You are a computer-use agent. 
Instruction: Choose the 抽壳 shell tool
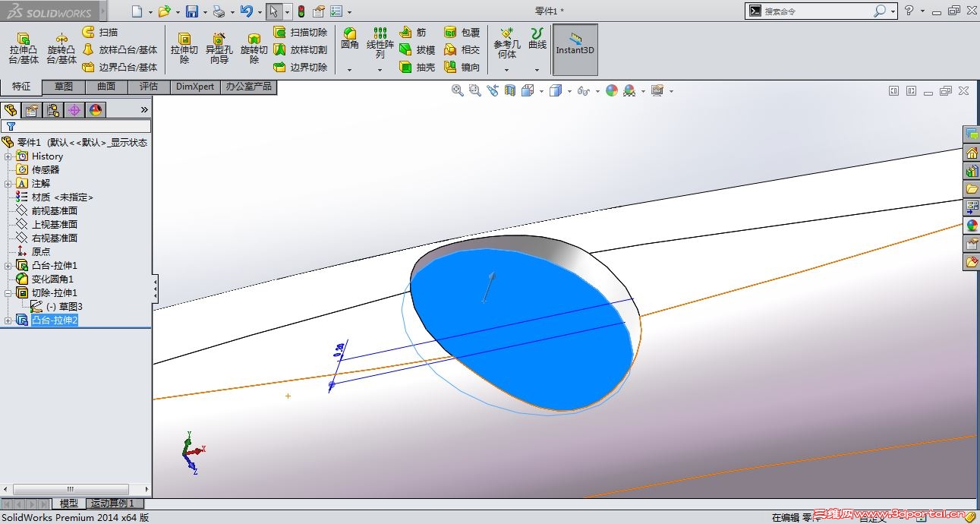click(x=418, y=67)
